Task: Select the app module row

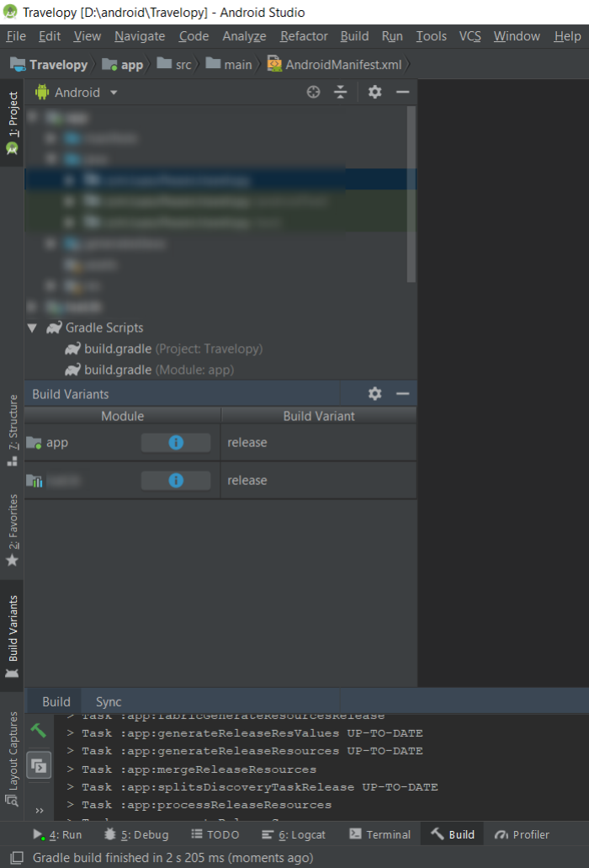Action: 220,443
